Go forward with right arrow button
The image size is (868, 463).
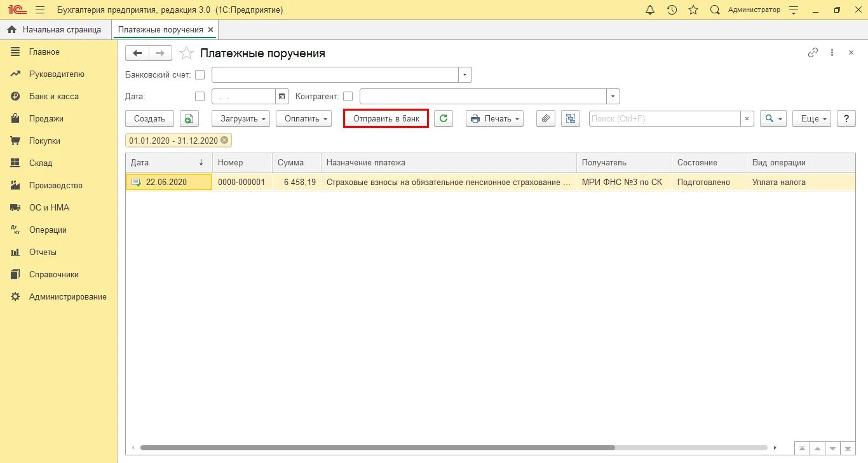tap(160, 53)
